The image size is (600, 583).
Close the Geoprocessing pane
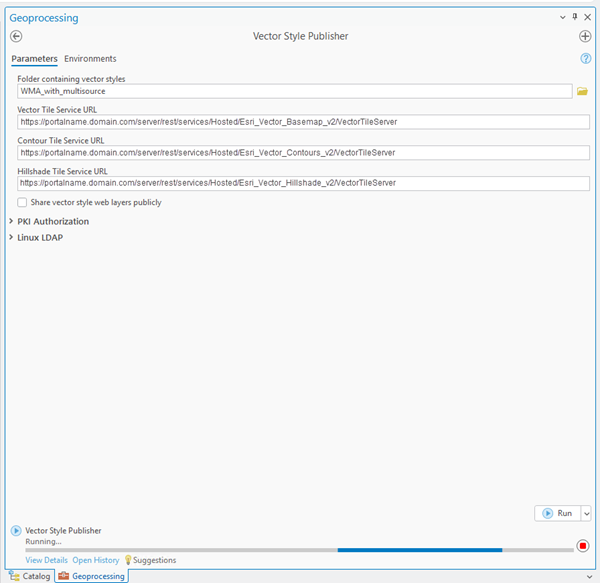[587, 17]
